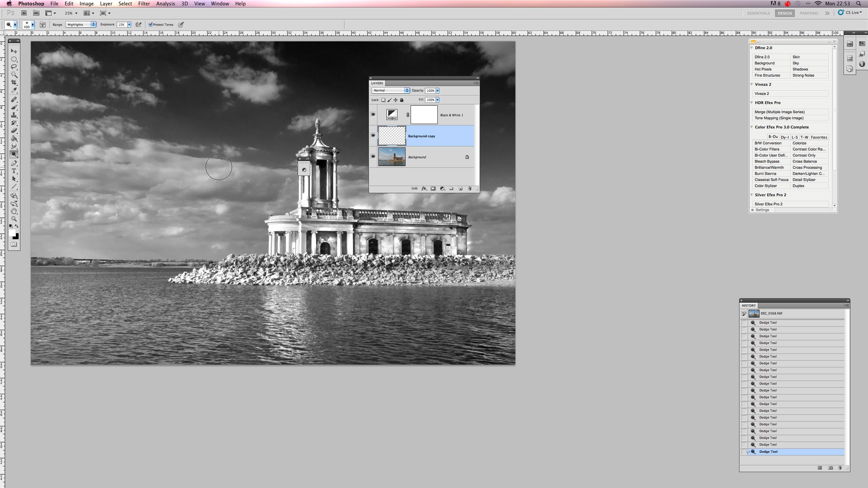Select the Path Selection tool

14,179
